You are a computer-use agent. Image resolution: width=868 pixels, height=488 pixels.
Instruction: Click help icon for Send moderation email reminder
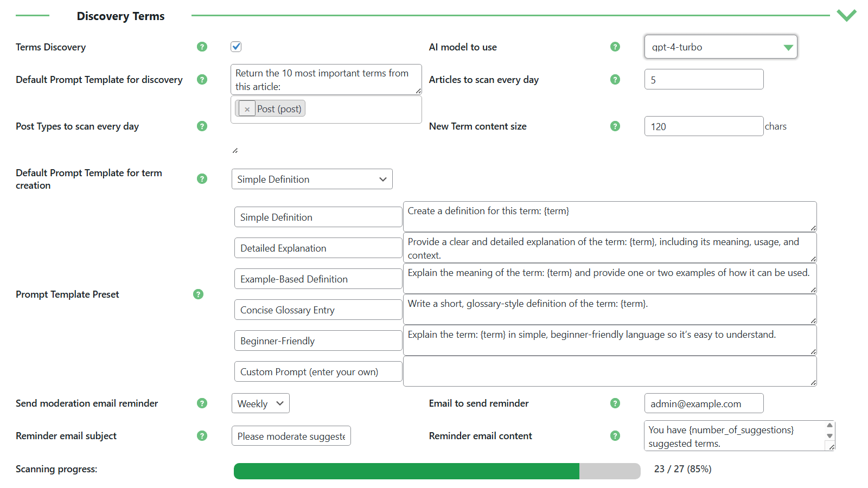(202, 403)
